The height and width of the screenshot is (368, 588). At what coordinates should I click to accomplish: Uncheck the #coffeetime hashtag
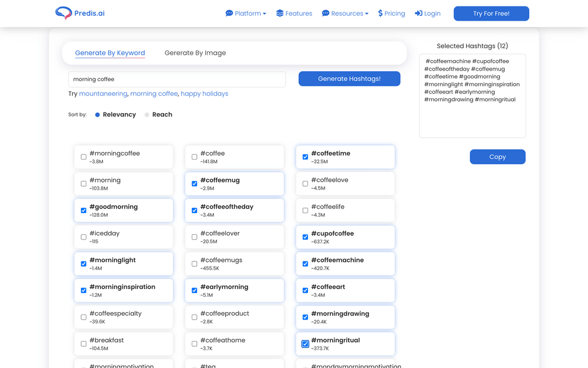click(x=305, y=157)
